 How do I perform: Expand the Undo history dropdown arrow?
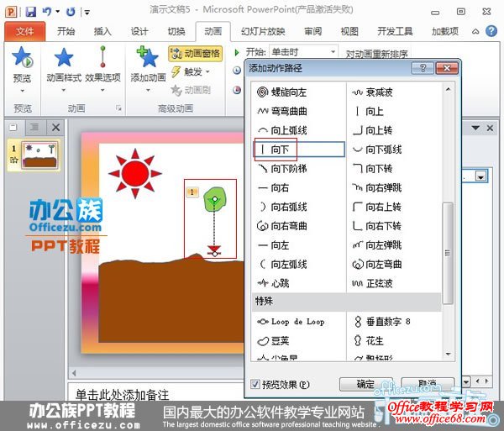pos(57,12)
